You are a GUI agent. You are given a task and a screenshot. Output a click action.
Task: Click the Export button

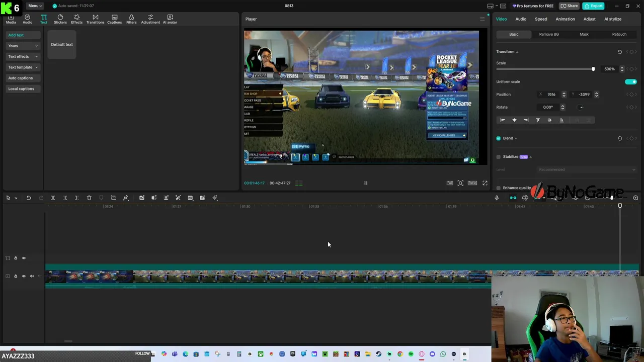[593, 6]
